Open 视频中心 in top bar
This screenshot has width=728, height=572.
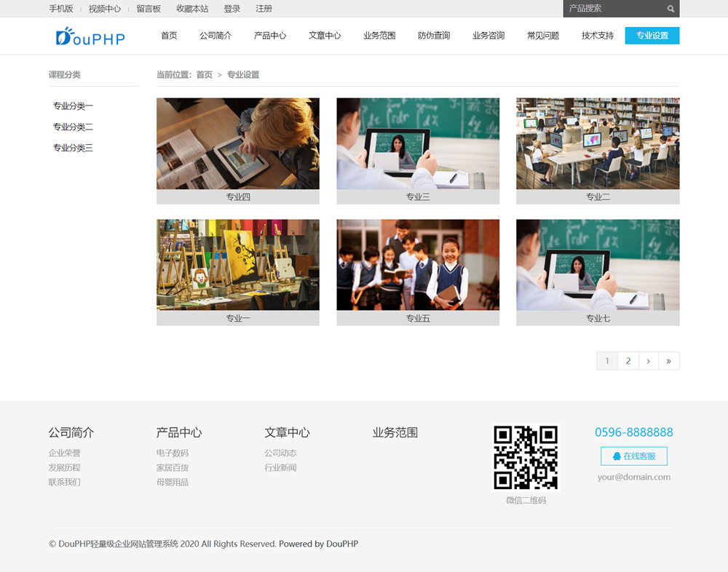(104, 8)
